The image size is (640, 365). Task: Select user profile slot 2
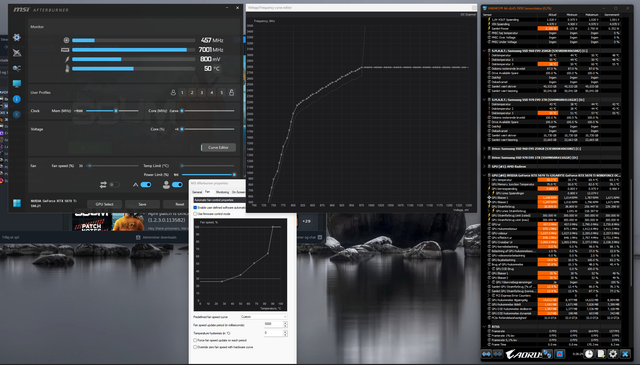click(192, 93)
